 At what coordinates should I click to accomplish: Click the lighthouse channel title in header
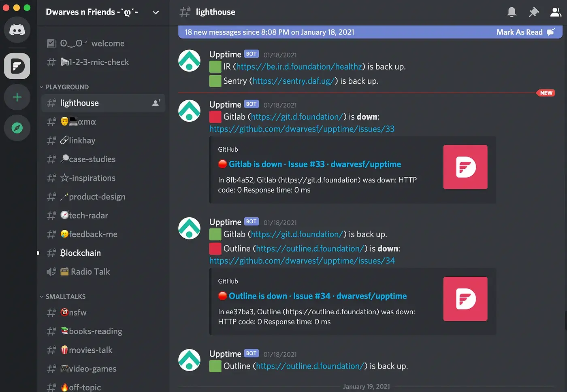pyautogui.click(x=215, y=12)
